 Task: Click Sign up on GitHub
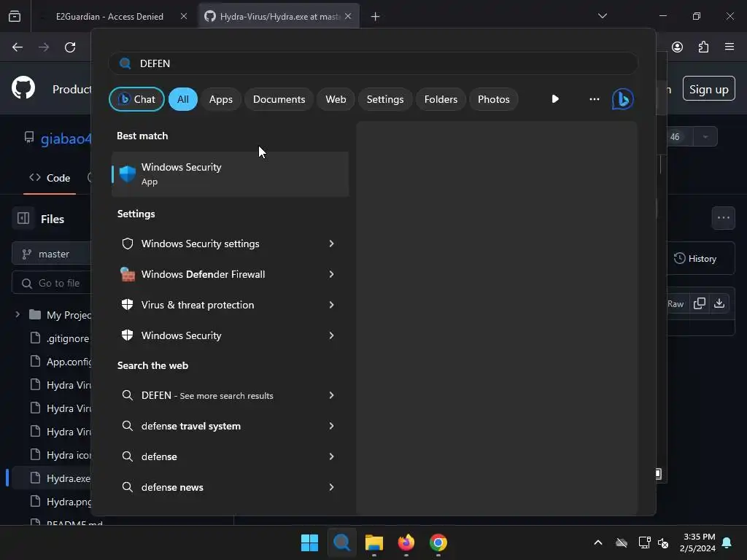[x=708, y=89]
